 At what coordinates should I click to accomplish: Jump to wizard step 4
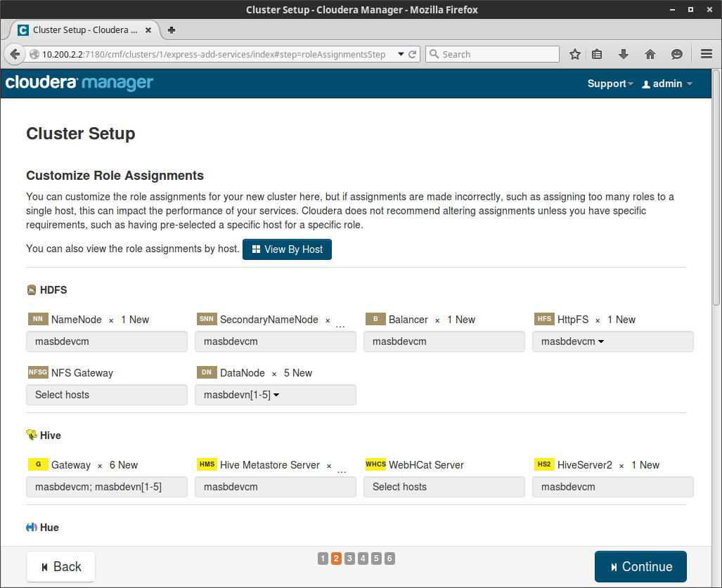(363, 558)
